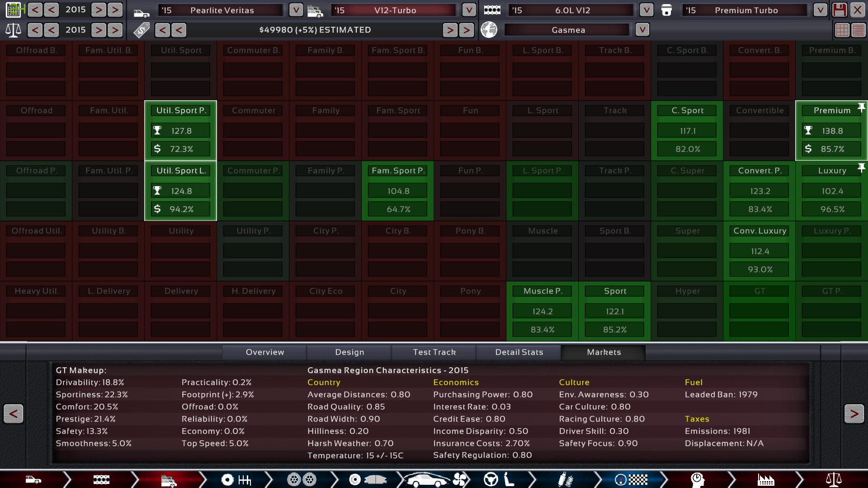The image size is (868, 488).
Task: Go to next page with right arrow
Action: point(854,413)
